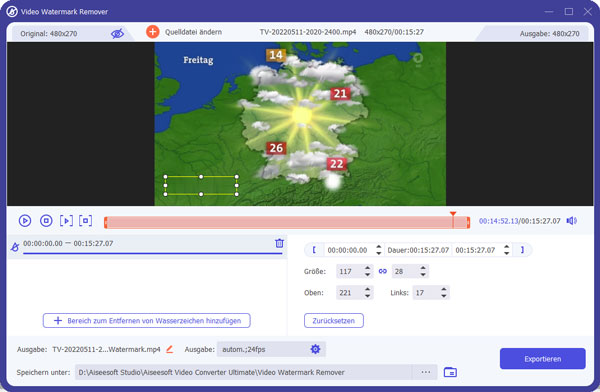This screenshot has height=392, width=600.
Task: Click the bracket stop segment icon
Action: click(x=85, y=221)
